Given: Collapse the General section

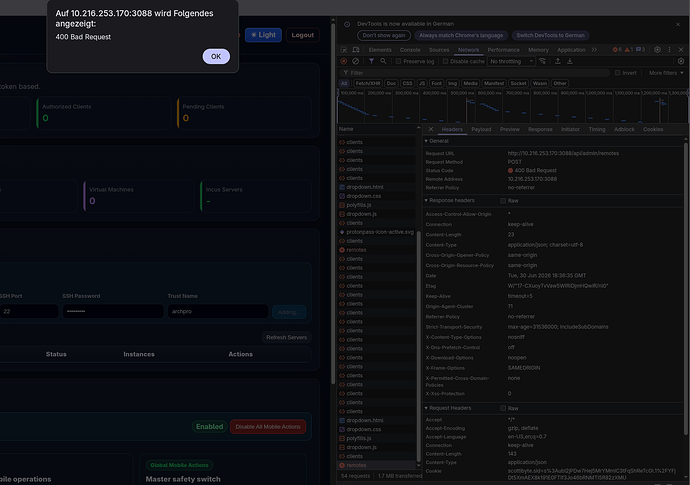Looking at the screenshot, I should point(426,141).
